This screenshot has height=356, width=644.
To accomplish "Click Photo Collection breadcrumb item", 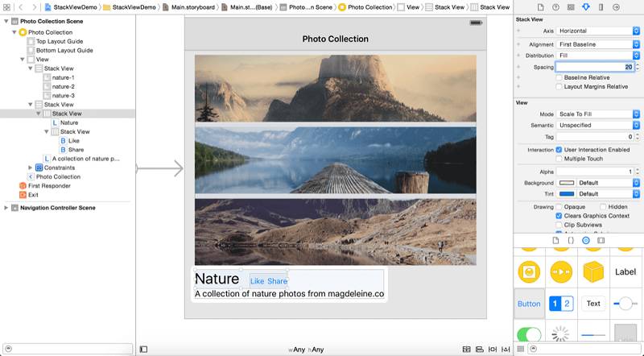I will tap(365, 7).
